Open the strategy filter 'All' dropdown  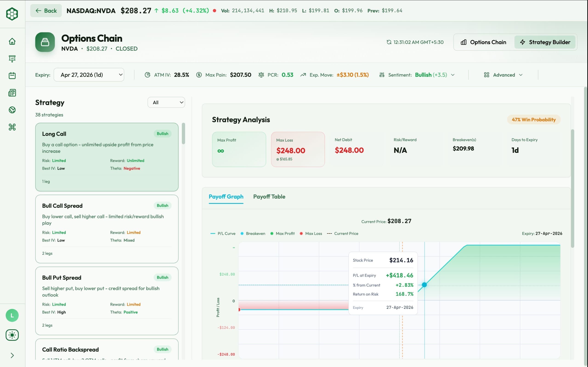click(166, 102)
